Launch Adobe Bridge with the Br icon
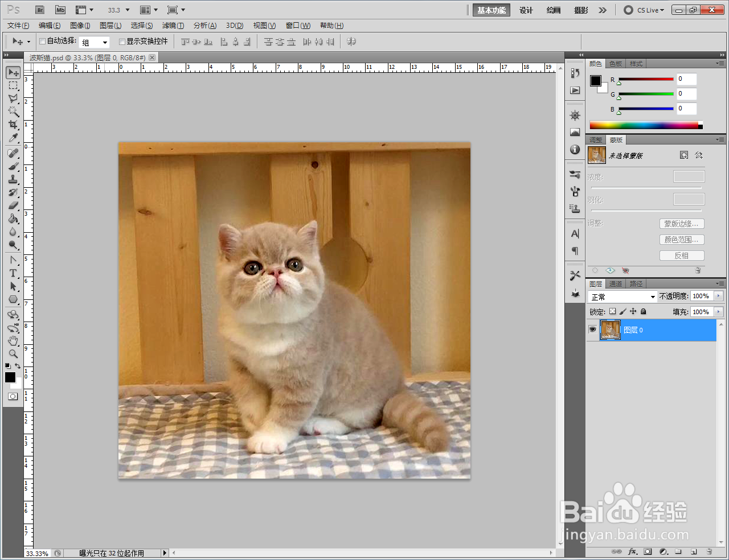 tap(40, 10)
